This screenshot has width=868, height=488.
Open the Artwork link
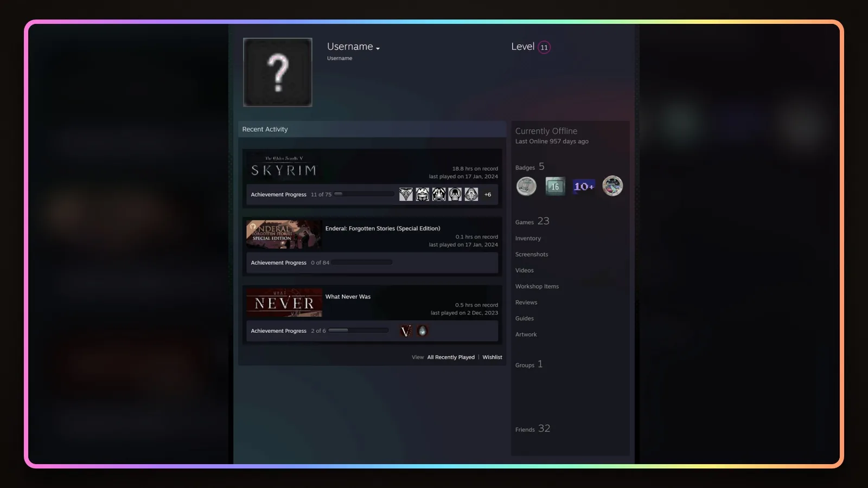(x=526, y=335)
